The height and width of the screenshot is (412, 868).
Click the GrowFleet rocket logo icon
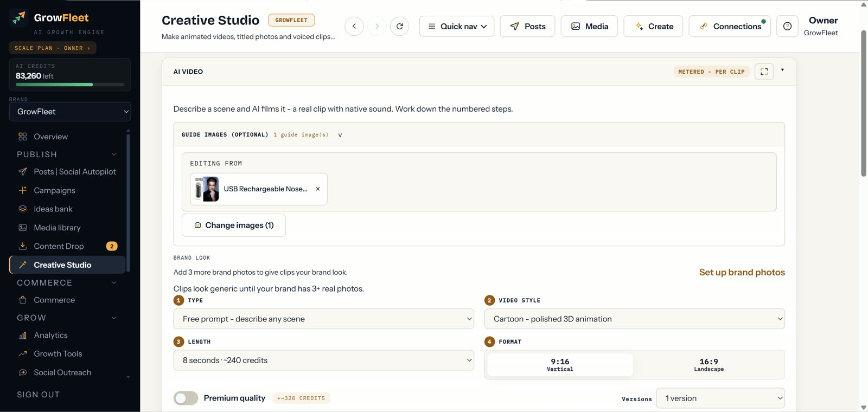pos(19,18)
